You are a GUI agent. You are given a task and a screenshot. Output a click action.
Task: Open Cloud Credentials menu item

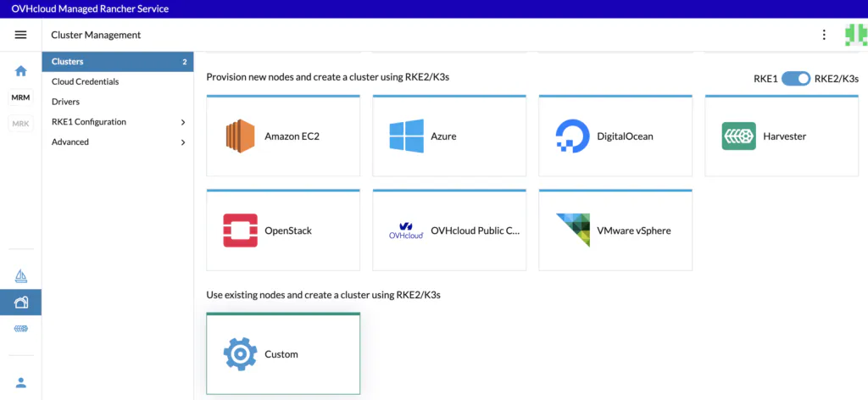pyautogui.click(x=118, y=81)
